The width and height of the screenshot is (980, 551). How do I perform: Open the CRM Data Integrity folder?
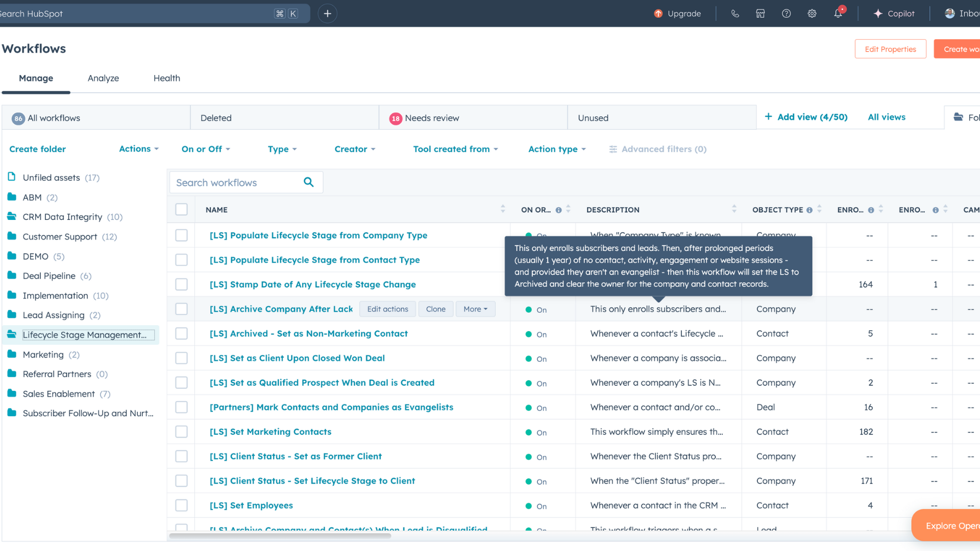(62, 217)
